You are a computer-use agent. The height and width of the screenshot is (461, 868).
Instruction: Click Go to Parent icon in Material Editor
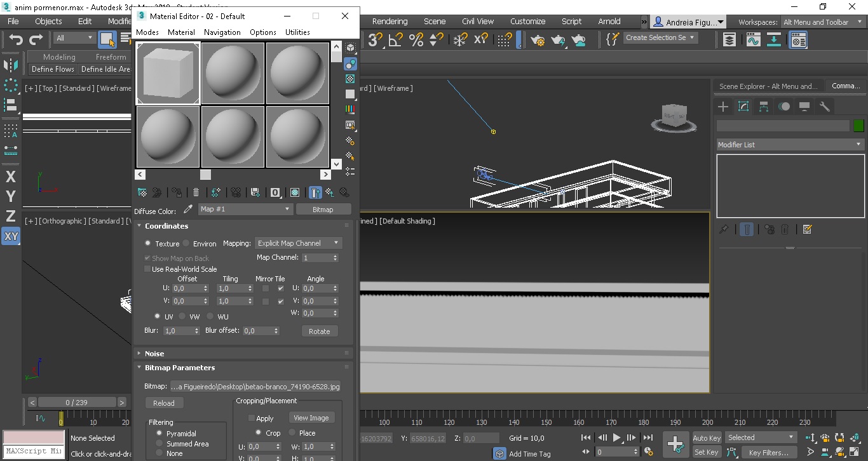[x=330, y=192]
